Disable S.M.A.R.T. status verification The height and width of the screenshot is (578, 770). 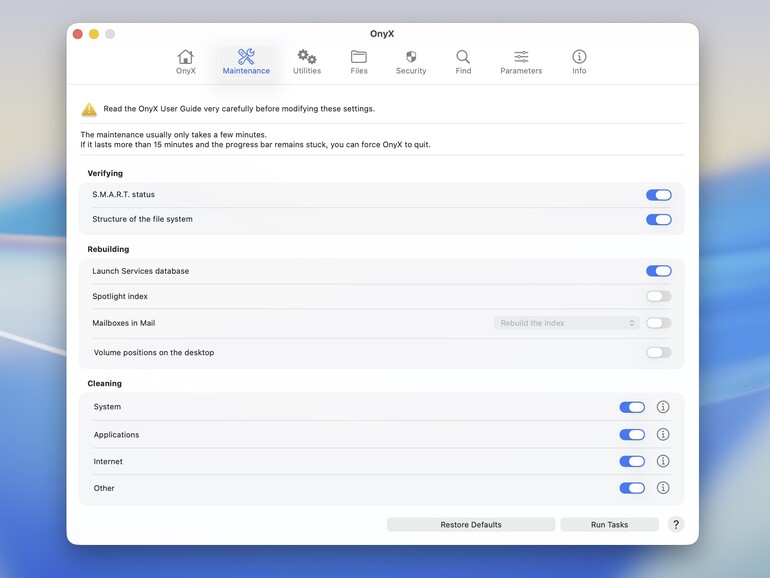point(659,195)
